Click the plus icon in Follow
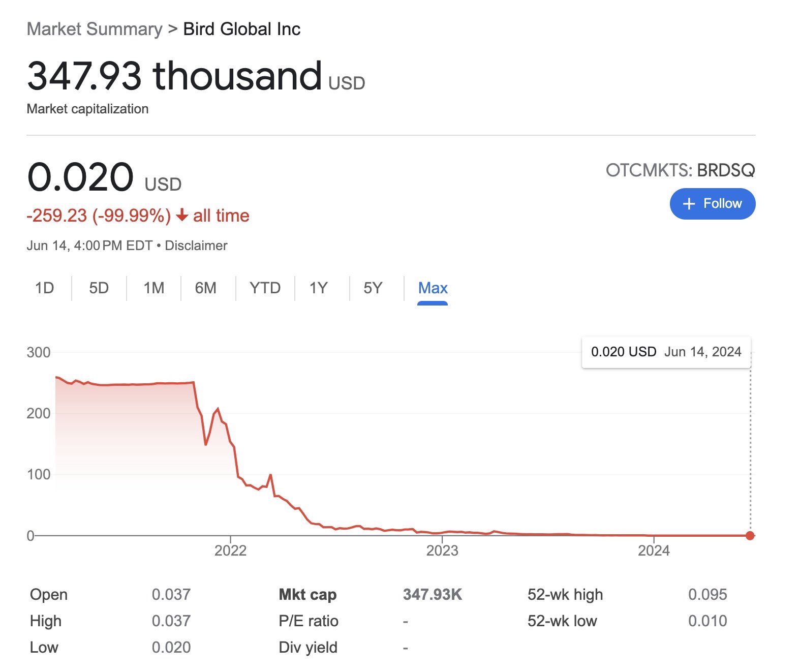Viewport: 799px width, 672px height. point(689,204)
